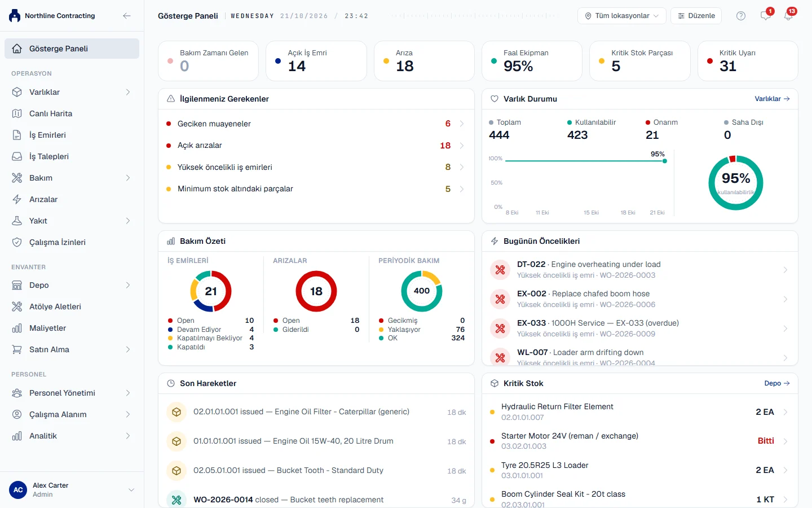Click the Engine Oil Filter box icon
This screenshot has height=508, width=812.
(176, 412)
